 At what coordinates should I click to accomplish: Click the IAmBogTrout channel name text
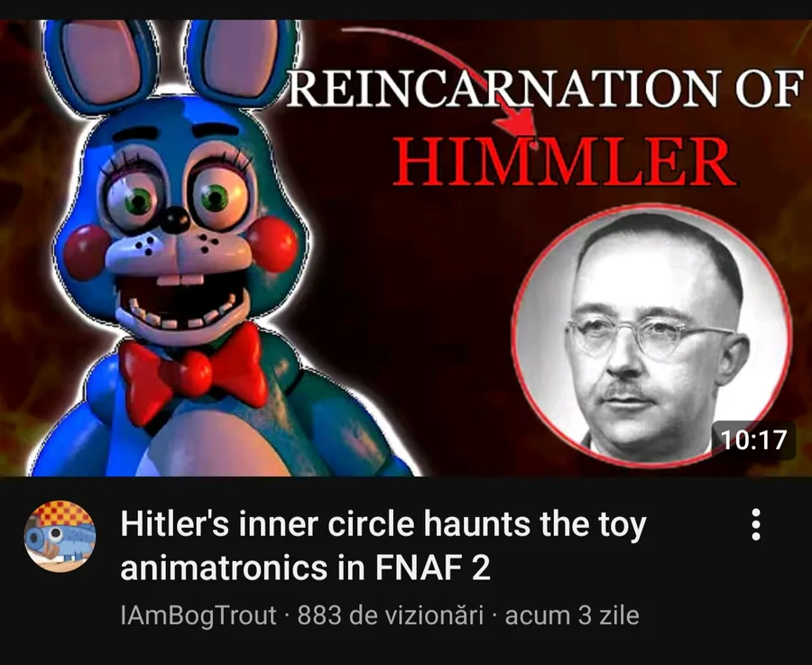tap(198, 615)
